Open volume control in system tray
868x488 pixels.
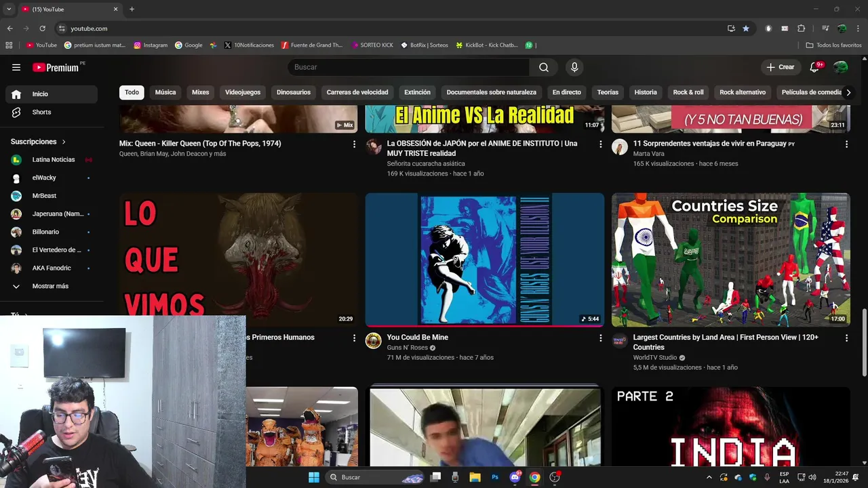pos(812,477)
